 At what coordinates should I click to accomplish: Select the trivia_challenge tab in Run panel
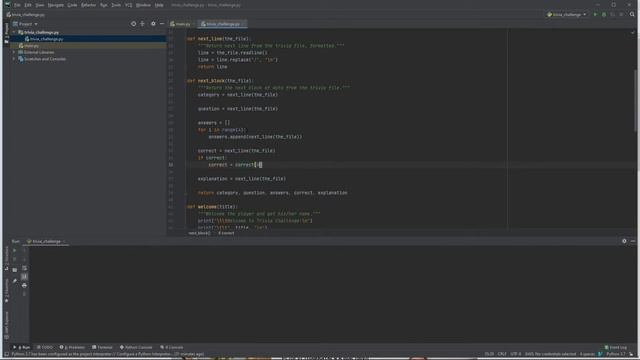[x=46, y=242]
